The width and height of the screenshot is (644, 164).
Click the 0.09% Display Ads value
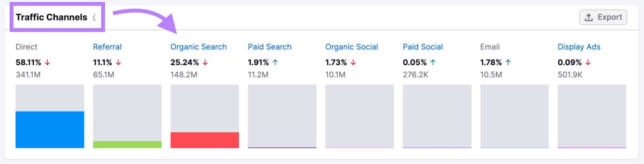[570, 62]
